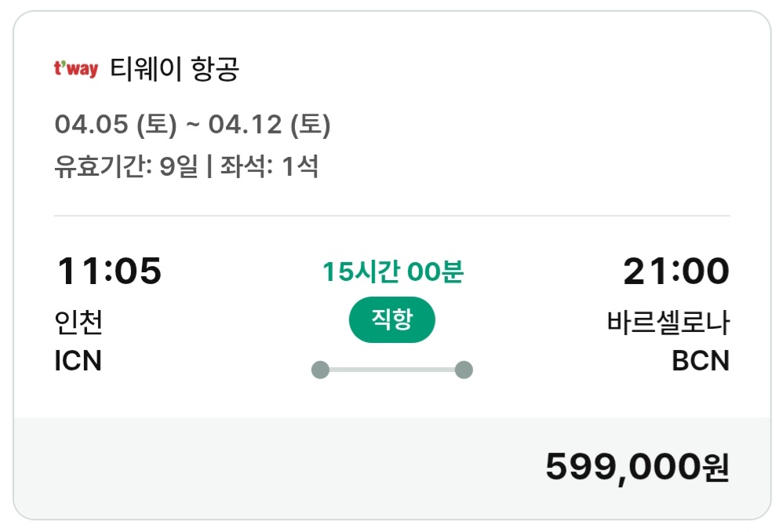Click the BCN airport code
This screenshot has height=532, width=783.
click(701, 361)
